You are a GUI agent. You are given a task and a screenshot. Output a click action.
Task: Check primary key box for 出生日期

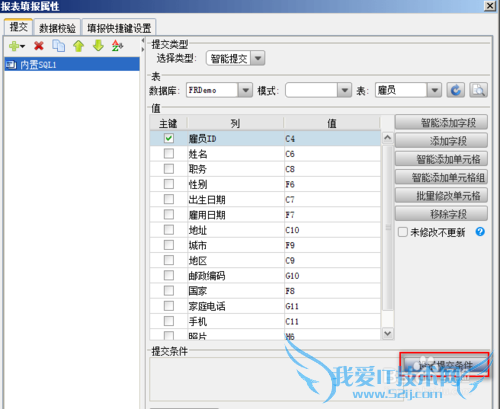tap(169, 199)
